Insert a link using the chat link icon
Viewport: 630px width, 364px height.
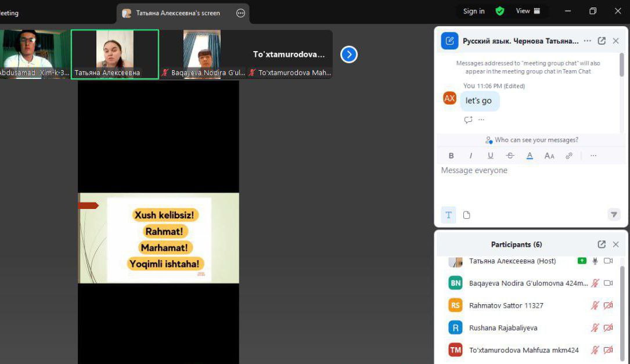pyautogui.click(x=569, y=156)
